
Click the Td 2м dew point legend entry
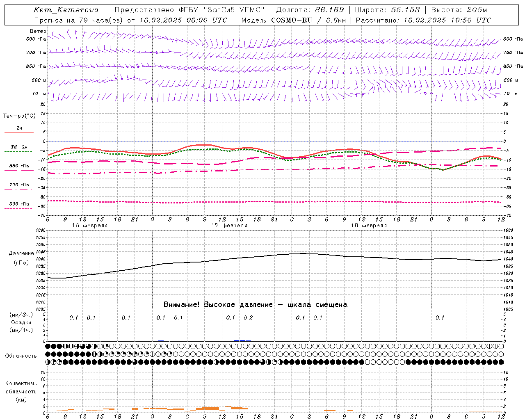pyautogui.click(x=19, y=147)
